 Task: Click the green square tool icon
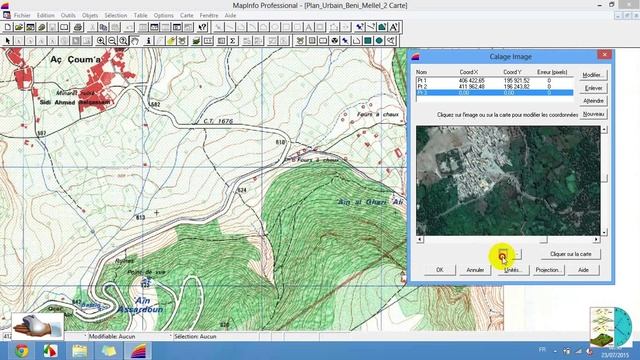368,41
